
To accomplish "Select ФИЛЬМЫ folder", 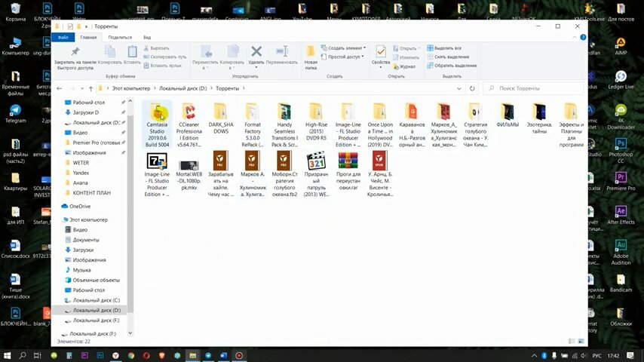I will [508, 115].
